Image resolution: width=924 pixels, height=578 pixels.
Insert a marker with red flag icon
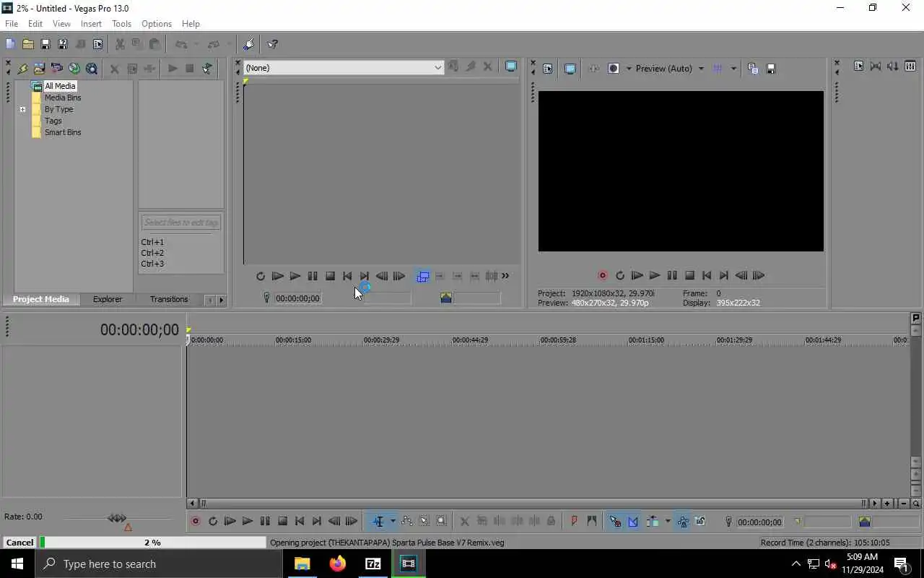point(574,521)
